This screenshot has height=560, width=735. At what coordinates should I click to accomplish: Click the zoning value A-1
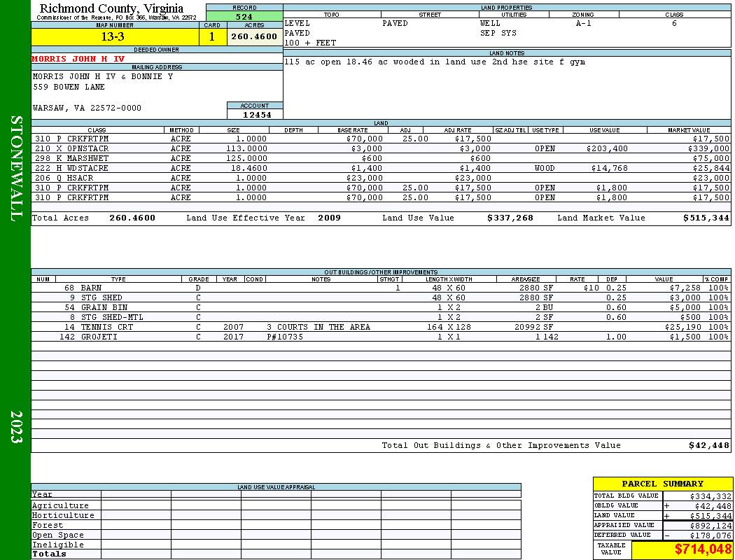click(584, 23)
